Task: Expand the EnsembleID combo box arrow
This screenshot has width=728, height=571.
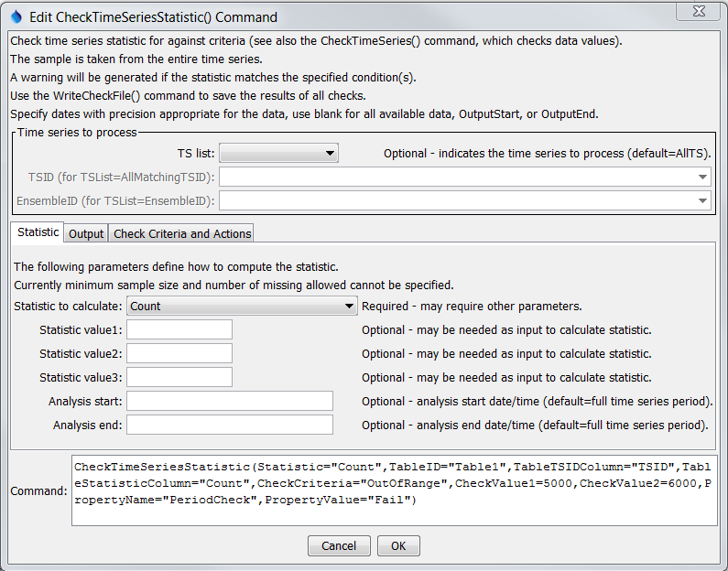Action: pyautogui.click(x=702, y=200)
